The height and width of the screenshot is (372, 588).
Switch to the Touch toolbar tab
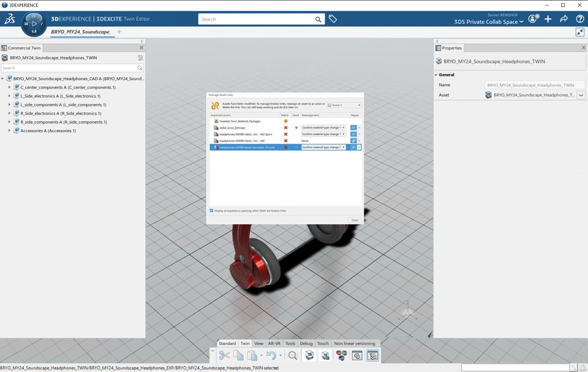click(x=323, y=343)
